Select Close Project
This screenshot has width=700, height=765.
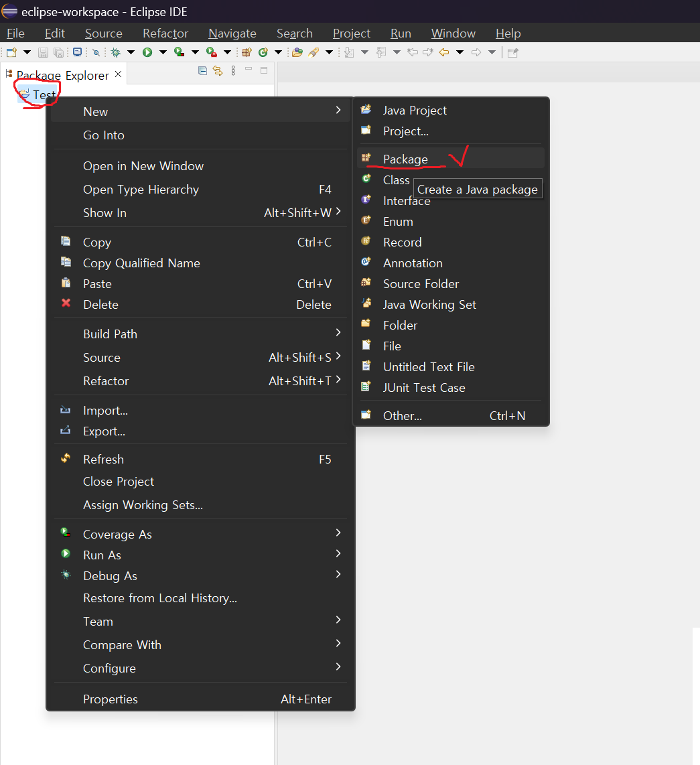(x=200, y=482)
